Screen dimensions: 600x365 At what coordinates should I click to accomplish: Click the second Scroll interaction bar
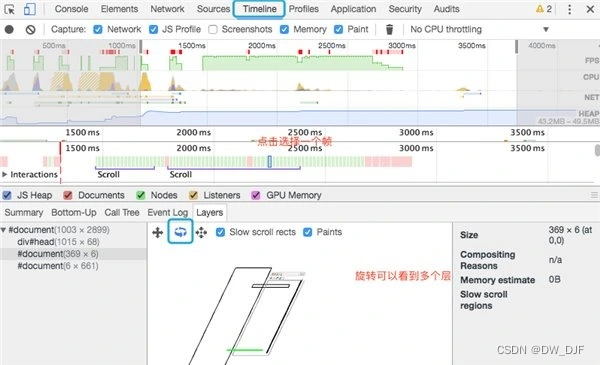coord(234,168)
